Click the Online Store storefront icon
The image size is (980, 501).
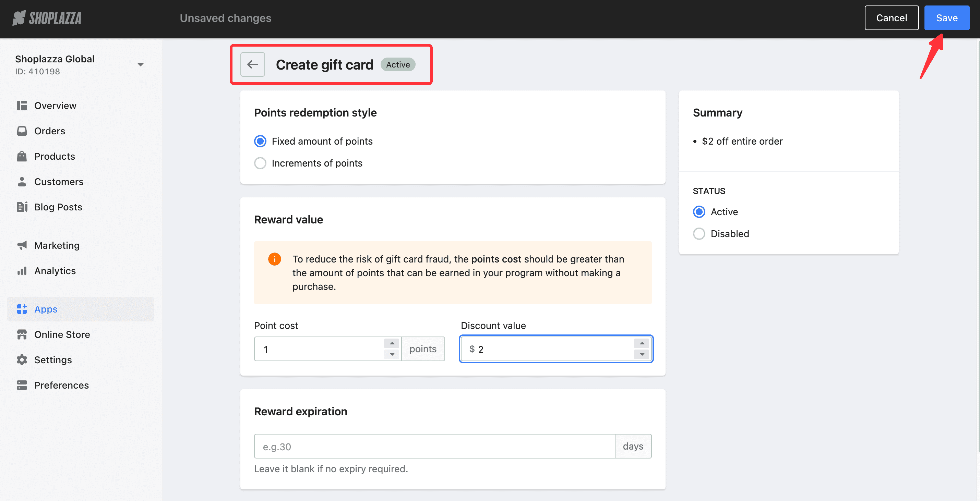(22, 334)
